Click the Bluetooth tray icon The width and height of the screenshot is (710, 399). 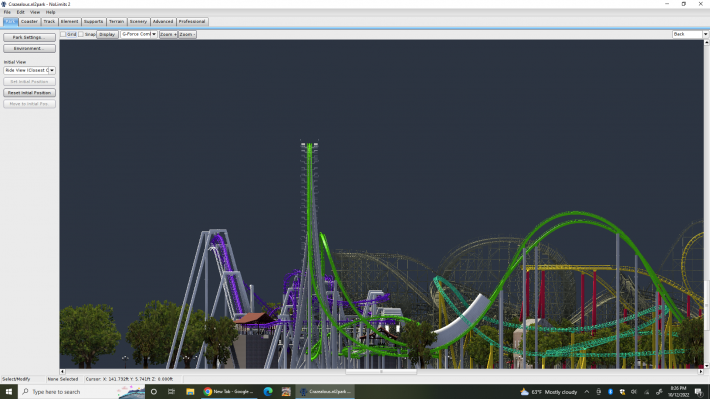pos(610,392)
